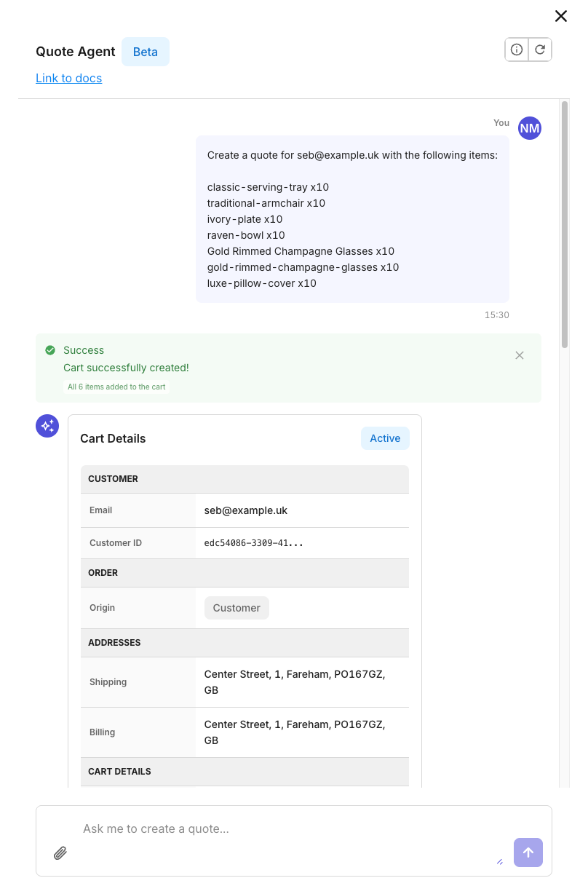Close the Quote Agent panel
Viewport: 588px width, 886px height.
560,16
